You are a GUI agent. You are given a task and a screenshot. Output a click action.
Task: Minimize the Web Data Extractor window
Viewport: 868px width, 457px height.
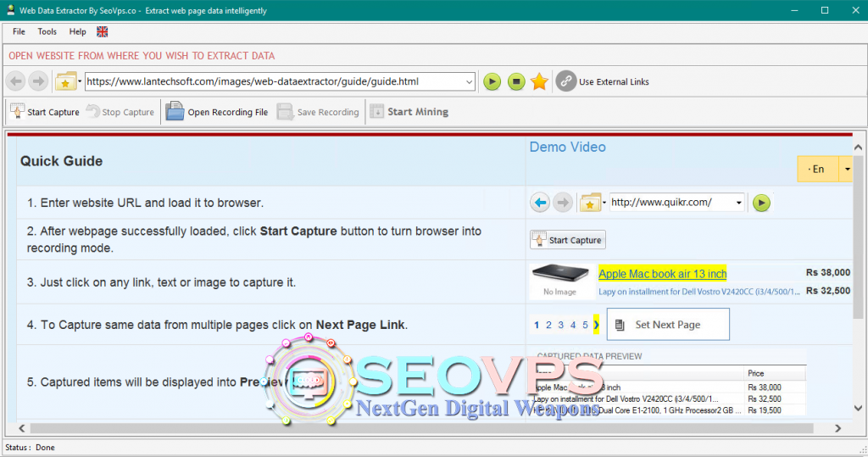coord(794,10)
